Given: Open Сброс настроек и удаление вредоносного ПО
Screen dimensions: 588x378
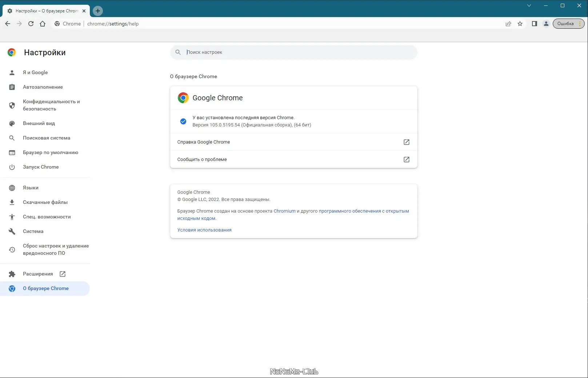Looking at the screenshot, I should 45,249.
